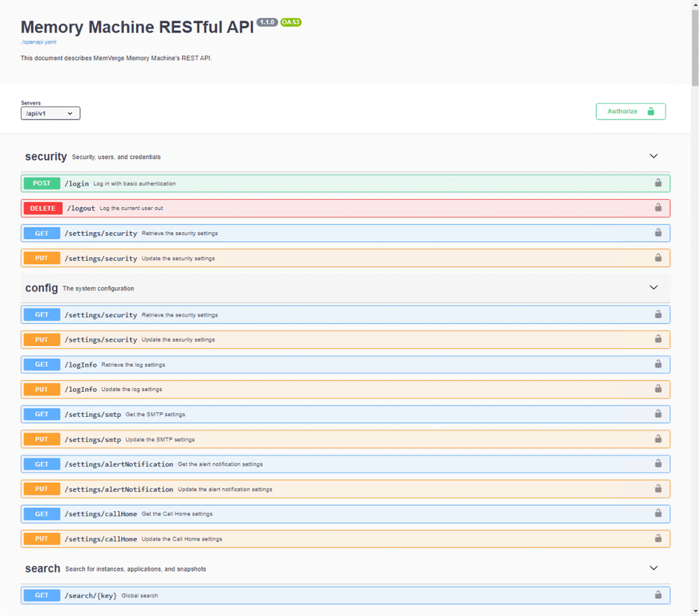Expand the DELETE /logout operation
The width and height of the screenshot is (700, 616).
click(345, 208)
